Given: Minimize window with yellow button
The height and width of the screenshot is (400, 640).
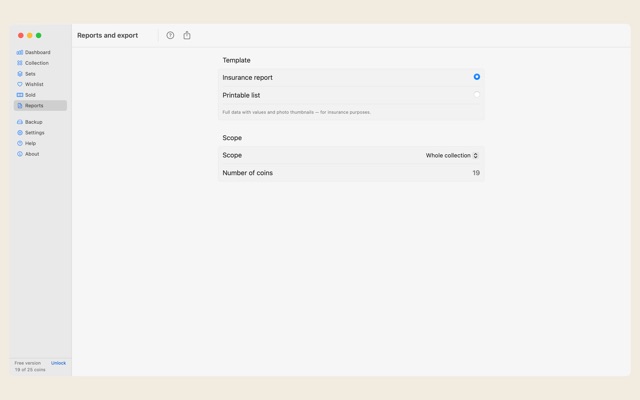Looking at the screenshot, I should 30,36.
